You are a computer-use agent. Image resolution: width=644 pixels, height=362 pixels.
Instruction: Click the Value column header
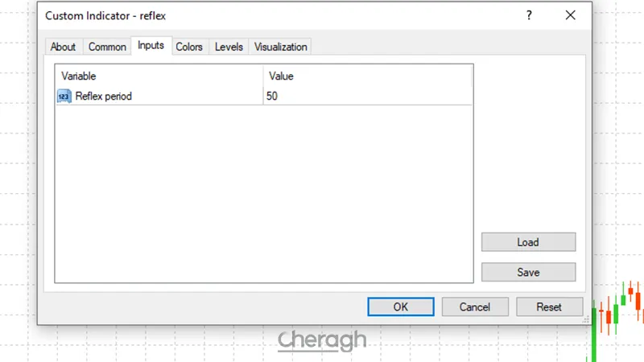(367, 76)
